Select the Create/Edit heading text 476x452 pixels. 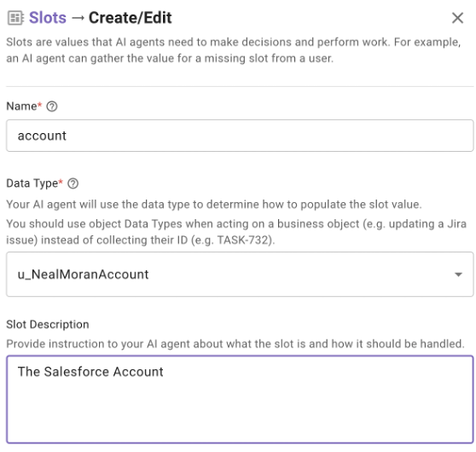click(x=131, y=18)
